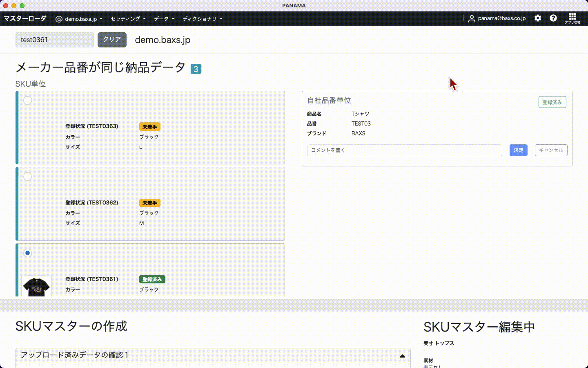The height and width of the screenshot is (368, 588).
Task: Open the demo.baxs.jp dropdown
Action: [83, 19]
